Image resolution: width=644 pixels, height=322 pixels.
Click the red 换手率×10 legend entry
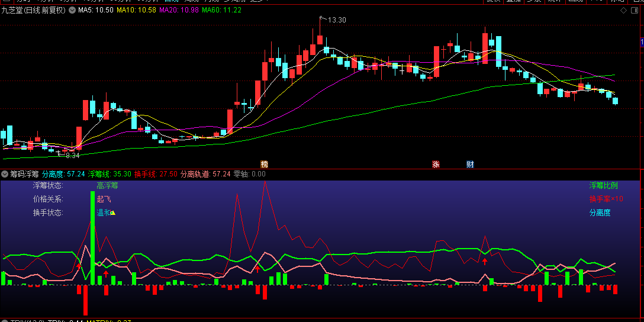[x=606, y=199]
